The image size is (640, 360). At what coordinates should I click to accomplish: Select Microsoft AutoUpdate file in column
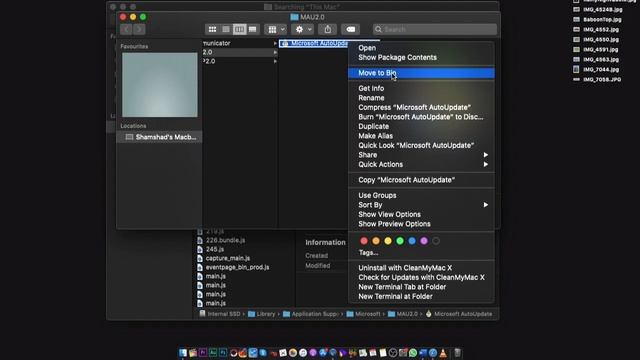313,43
